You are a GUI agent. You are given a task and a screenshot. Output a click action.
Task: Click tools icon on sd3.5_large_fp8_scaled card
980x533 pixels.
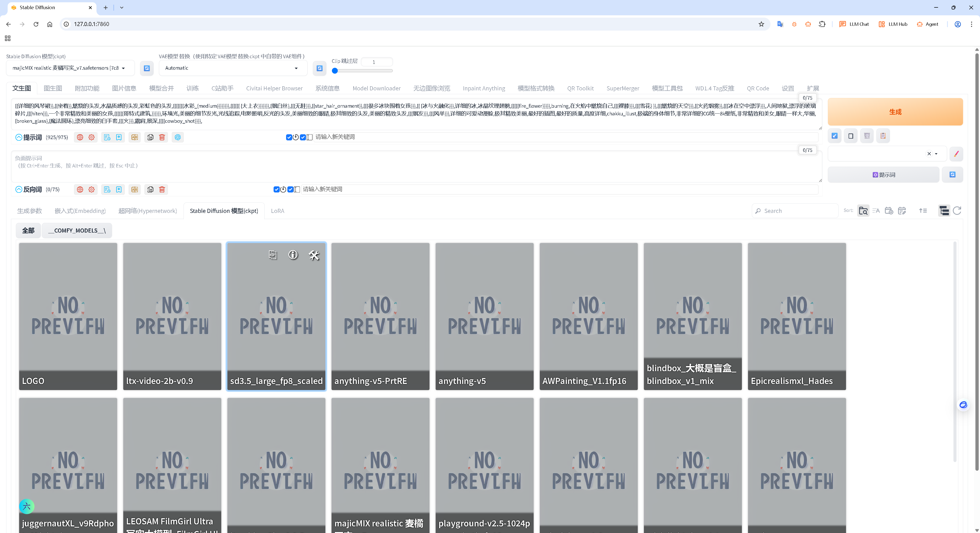(314, 255)
